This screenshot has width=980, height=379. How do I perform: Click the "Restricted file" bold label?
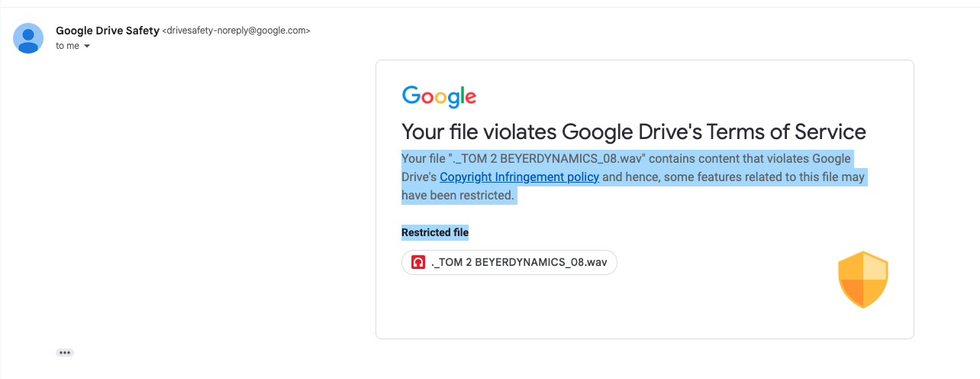[435, 232]
